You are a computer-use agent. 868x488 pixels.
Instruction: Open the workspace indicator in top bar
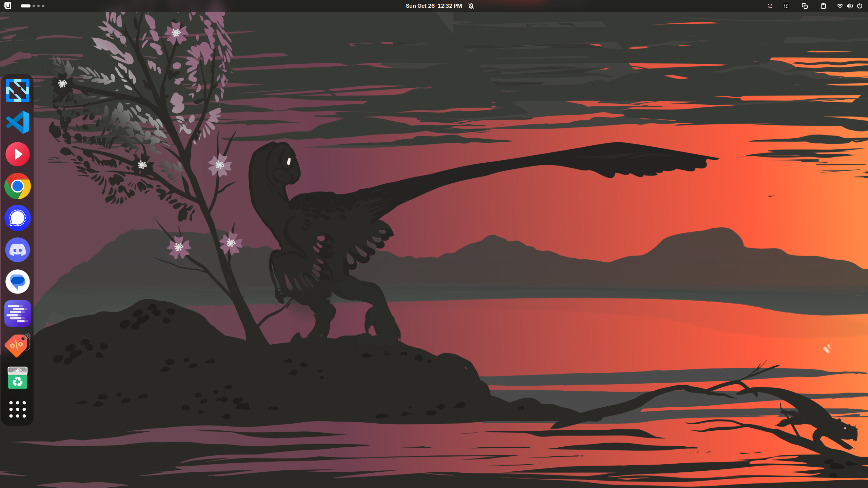tap(33, 6)
